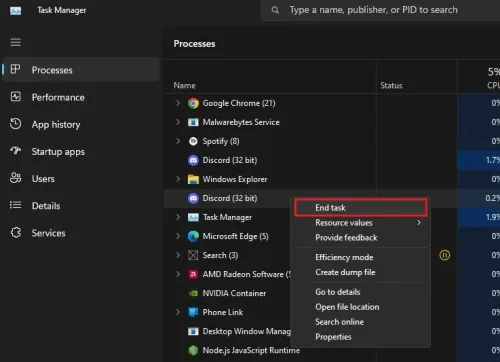Click the Node.js JavaScript Runtime icon

point(193,350)
